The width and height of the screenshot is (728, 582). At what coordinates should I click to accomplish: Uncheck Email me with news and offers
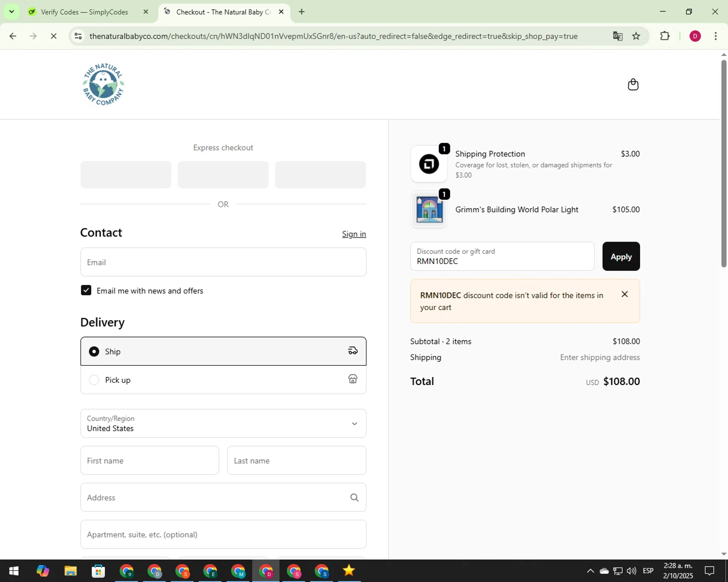coord(86,290)
